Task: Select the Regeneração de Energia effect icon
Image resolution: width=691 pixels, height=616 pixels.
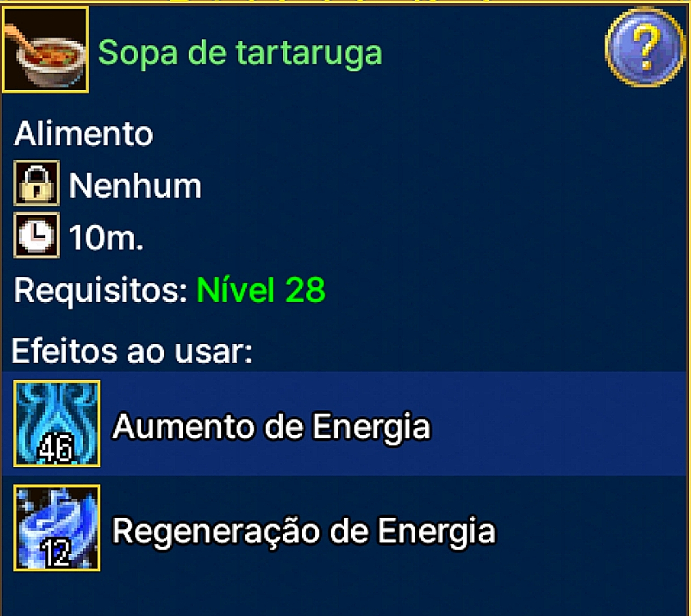Action: (57, 528)
